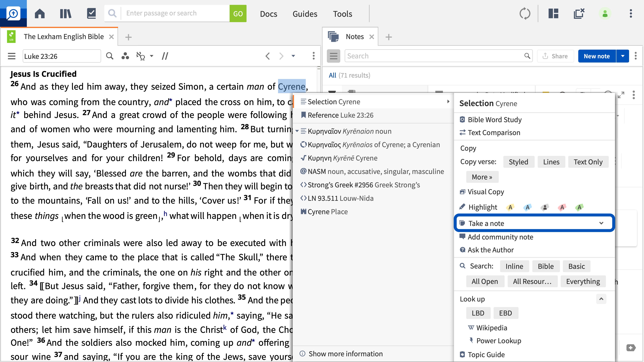
Task: Copy verse as Styled
Action: (x=519, y=162)
